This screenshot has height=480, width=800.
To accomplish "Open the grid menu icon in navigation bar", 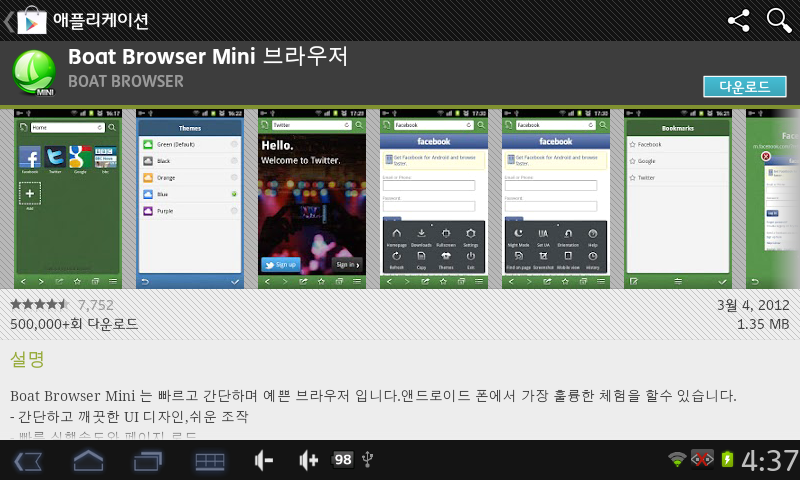I will click(209, 460).
